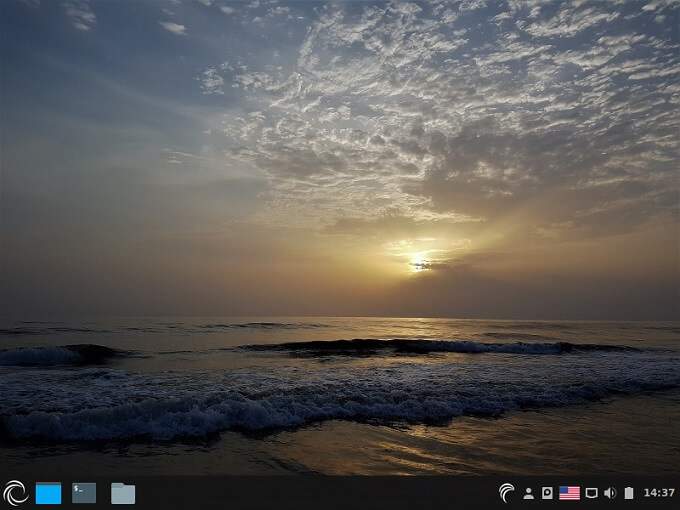
Task: Open the swirl application menu launcher
Action: [15, 493]
